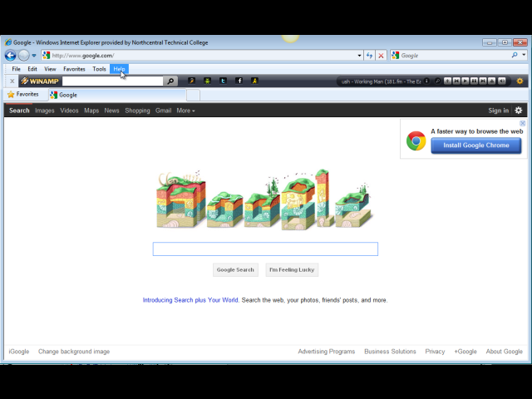
Task: Open the Google options gear icon
Action: [x=518, y=111]
